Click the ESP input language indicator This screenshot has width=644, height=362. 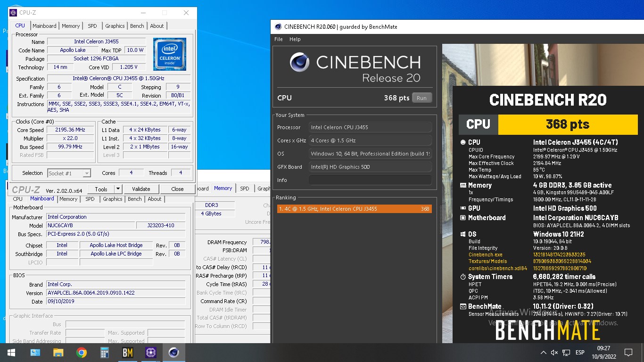(580, 353)
